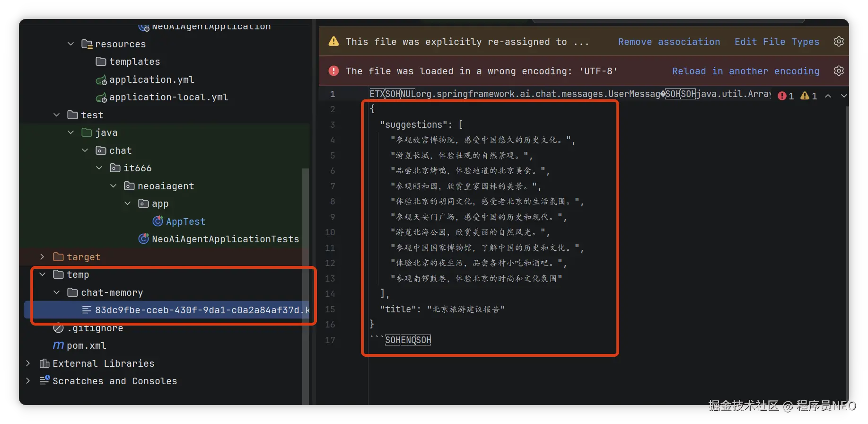Click the temp folder icon
The height and width of the screenshot is (424, 868).
58,274
